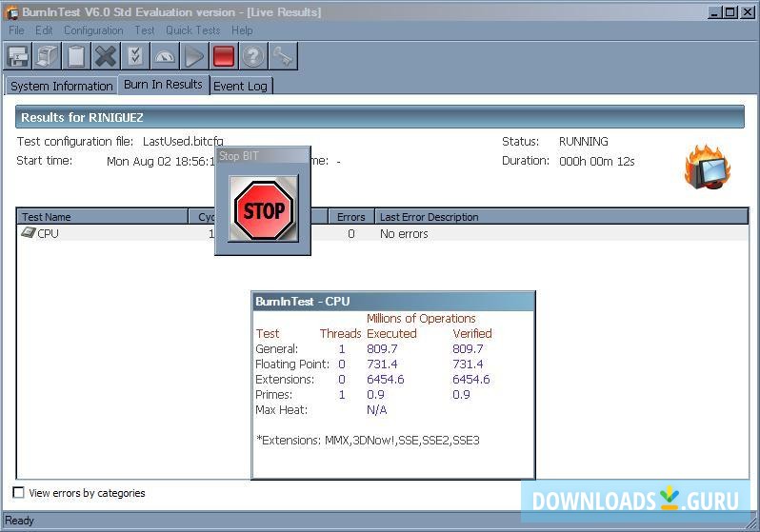Click the Print results toolbar icon
The height and width of the screenshot is (532, 760).
pos(48,56)
